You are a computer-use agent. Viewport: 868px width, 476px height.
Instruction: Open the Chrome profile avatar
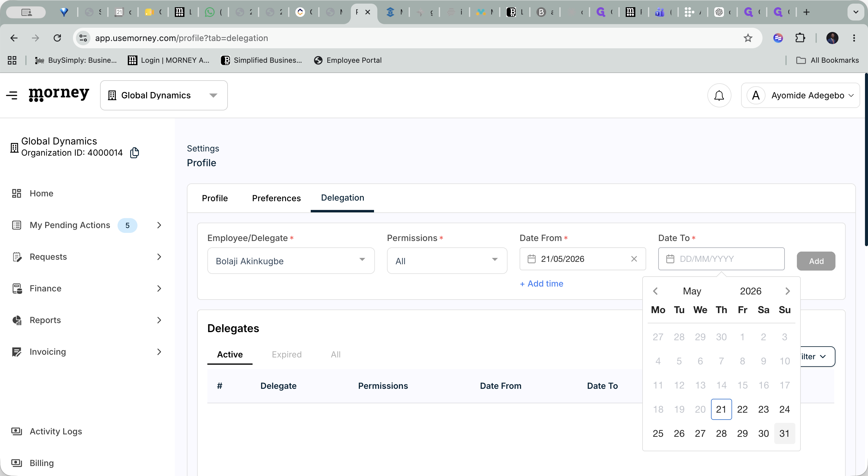tap(832, 38)
